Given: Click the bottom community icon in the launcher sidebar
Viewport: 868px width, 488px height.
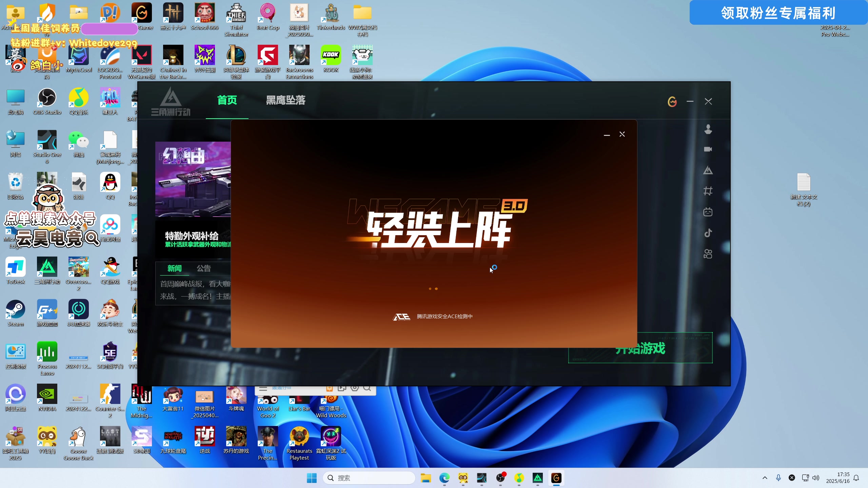Looking at the screenshot, I should [708, 254].
